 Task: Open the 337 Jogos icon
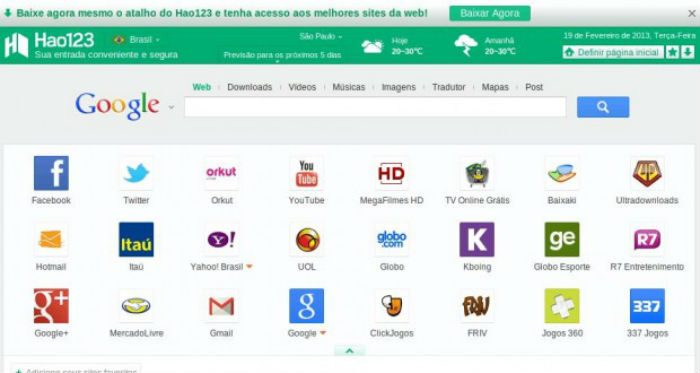coord(647,306)
